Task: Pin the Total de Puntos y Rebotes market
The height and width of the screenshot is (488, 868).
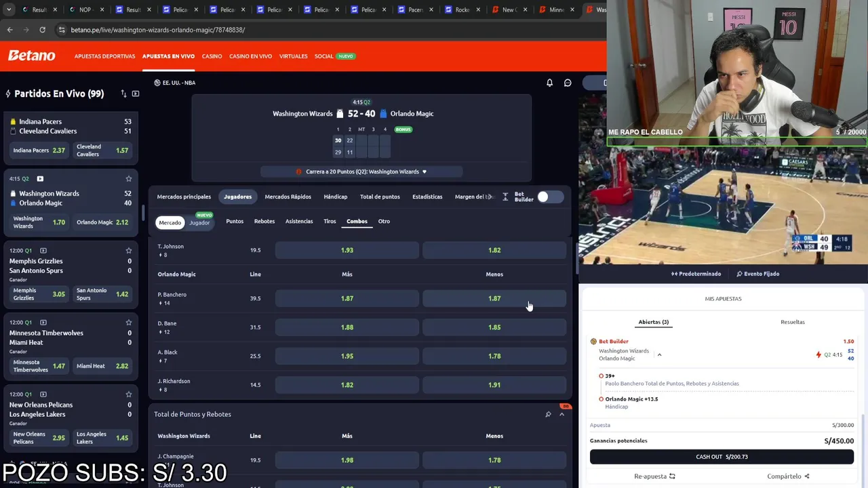Action: (x=548, y=414)
